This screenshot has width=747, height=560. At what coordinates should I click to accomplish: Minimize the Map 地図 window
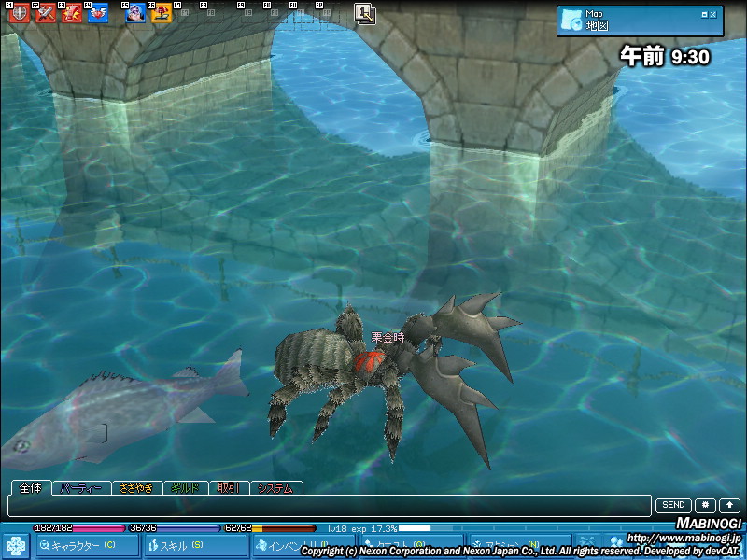pyautogui.click(x=704, y=15)
